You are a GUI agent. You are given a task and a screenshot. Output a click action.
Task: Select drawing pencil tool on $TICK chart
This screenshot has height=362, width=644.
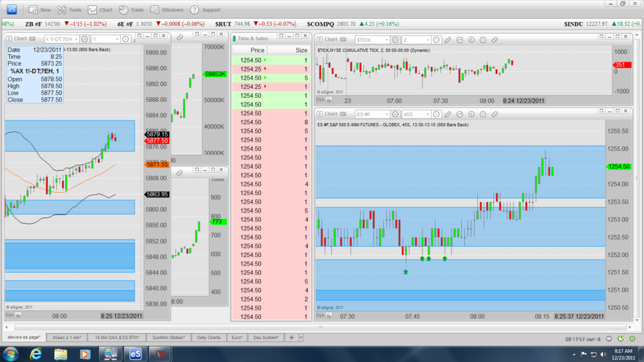(448, 40)
